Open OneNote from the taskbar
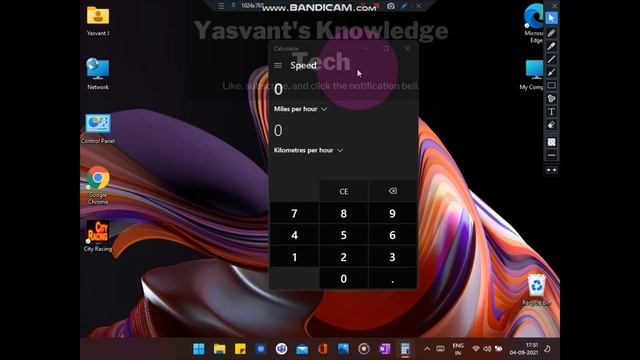The width and height of the screenshot is (640, 360). click(x=384, y=349)
